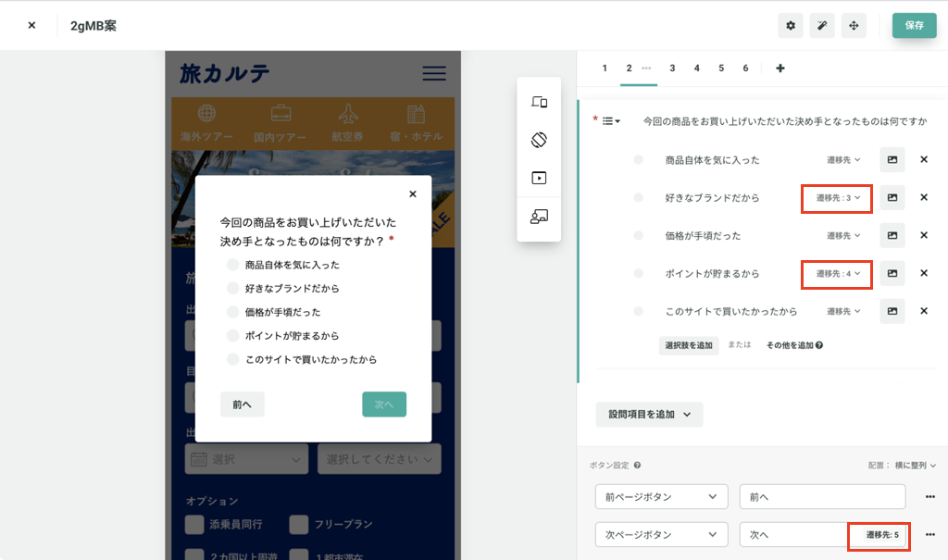This screenshot has height=560, width=948.
Task: Open more options for 前ページボタン row
Action: (929, 496)
